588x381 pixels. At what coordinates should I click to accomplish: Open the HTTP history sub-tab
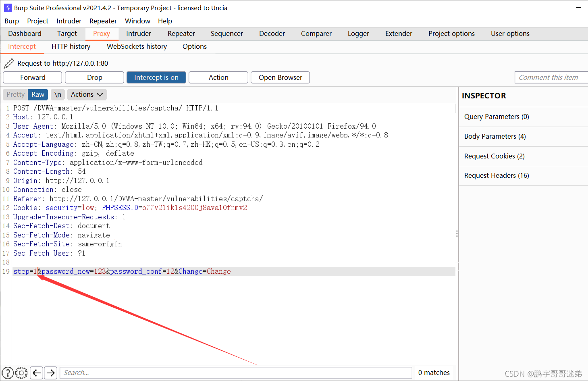click(71, 46)
